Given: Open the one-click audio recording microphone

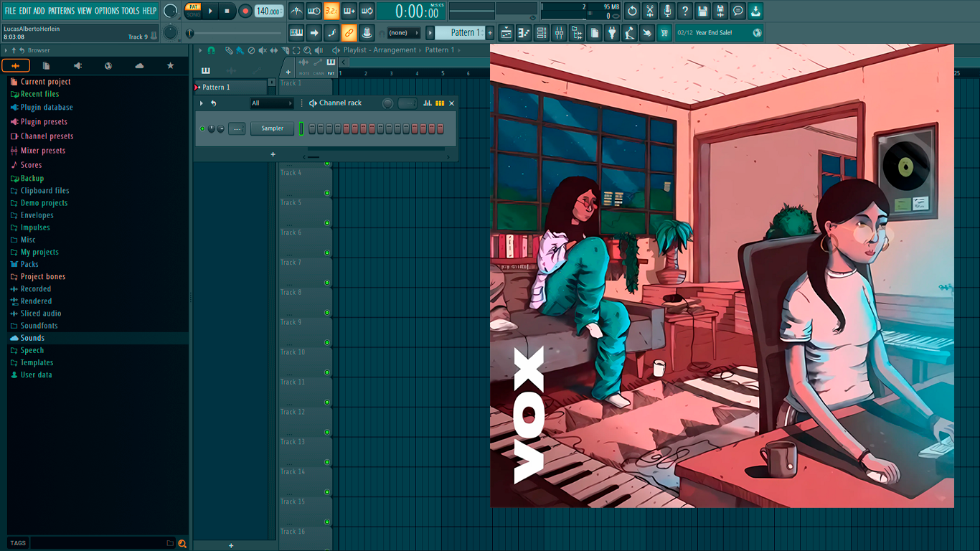Looking at the screenshot, I should coord(667,11).
